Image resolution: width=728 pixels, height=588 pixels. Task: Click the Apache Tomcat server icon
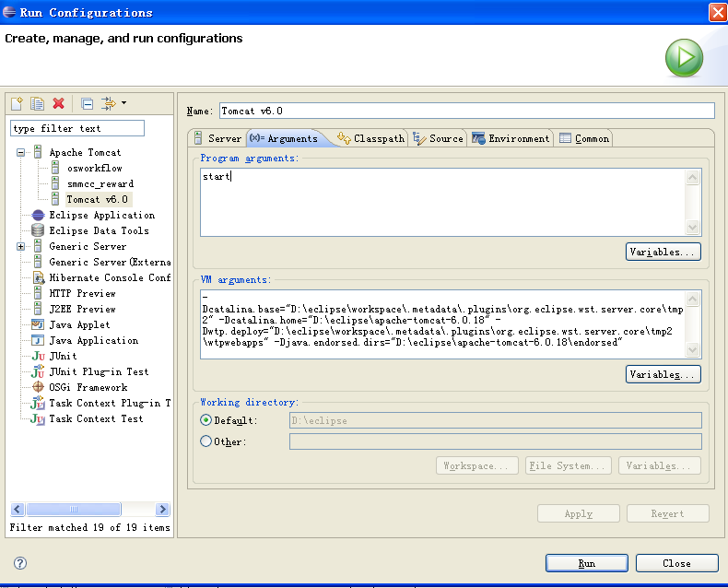pos(38,152)
